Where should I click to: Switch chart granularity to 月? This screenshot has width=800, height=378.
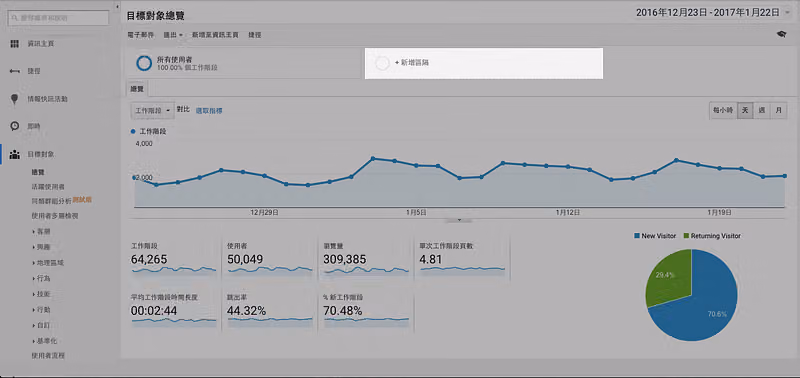point(779,111)
